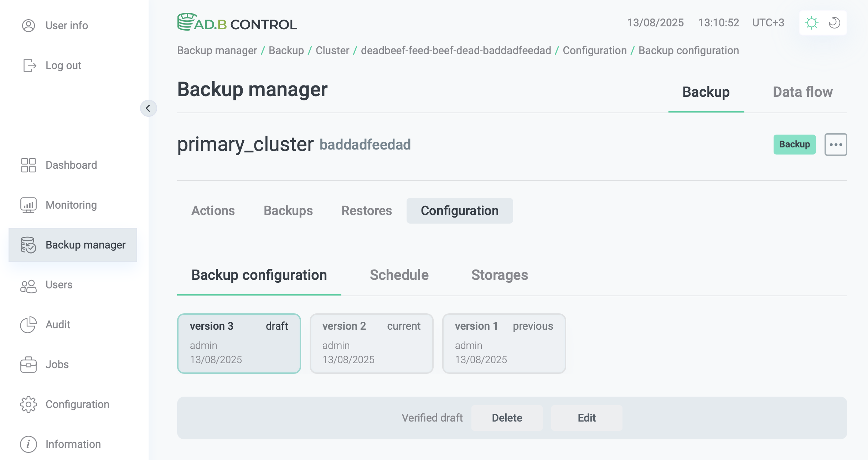Click the Backup manager database icon
Image resolution: width=868 pixels, height=460 pixels.
tap(29, 245)
